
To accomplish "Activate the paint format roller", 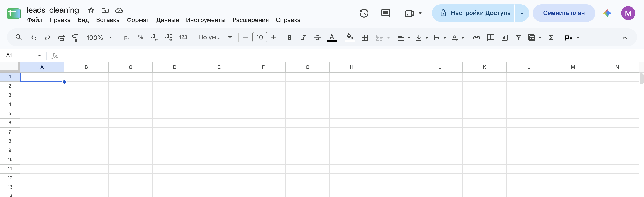I will click(75, 37).
